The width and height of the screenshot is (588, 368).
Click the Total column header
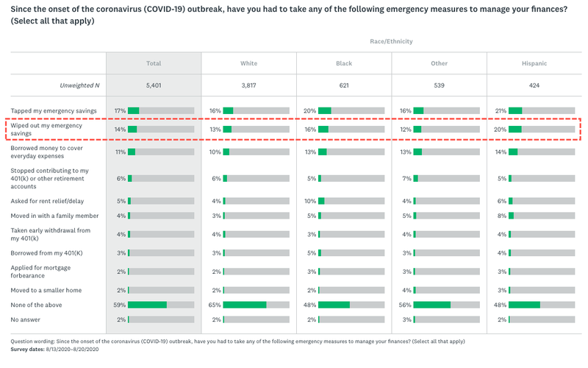pyautogui.click(x=153, y=63)
